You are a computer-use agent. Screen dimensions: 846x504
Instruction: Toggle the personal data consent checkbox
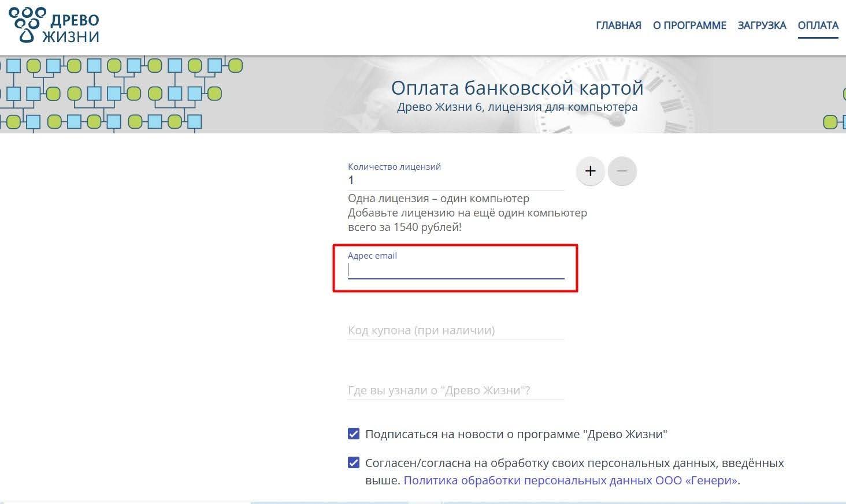point(354,462)
